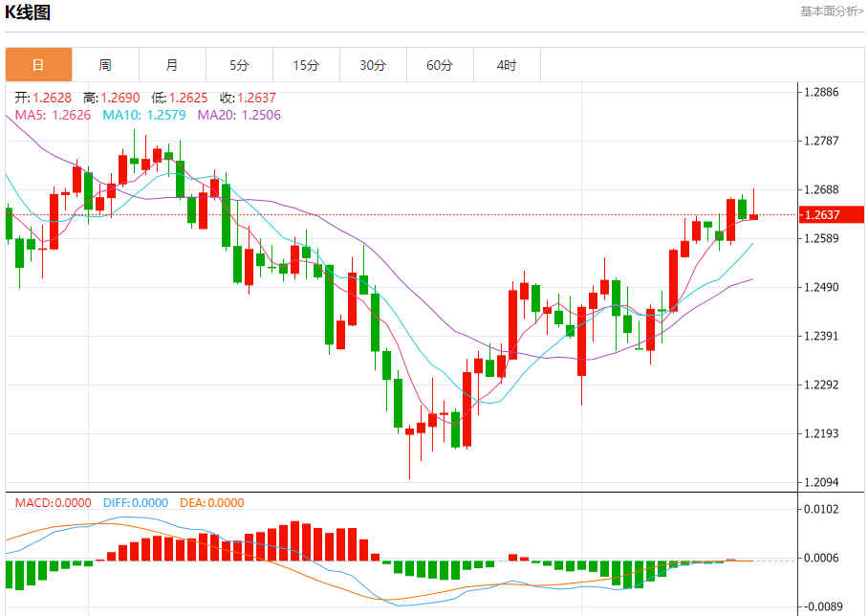Click the DIFF 0.0000 indicator label
The width and height of the screenshot is (868, 616).
click(x=136, y=502)
